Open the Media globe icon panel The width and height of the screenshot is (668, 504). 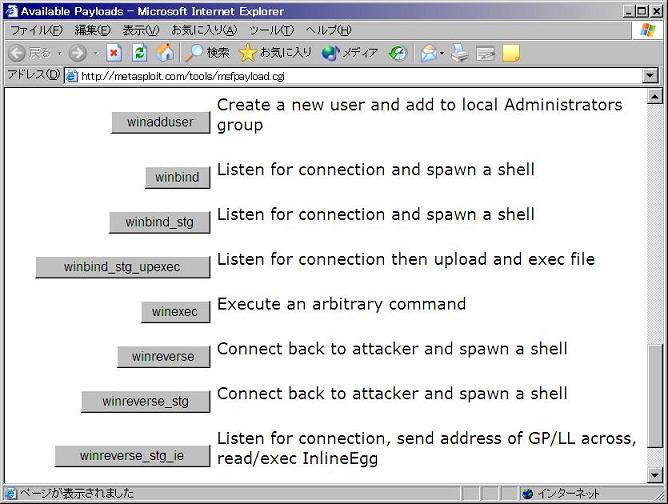pyautogui.click(x=330, y=53)
